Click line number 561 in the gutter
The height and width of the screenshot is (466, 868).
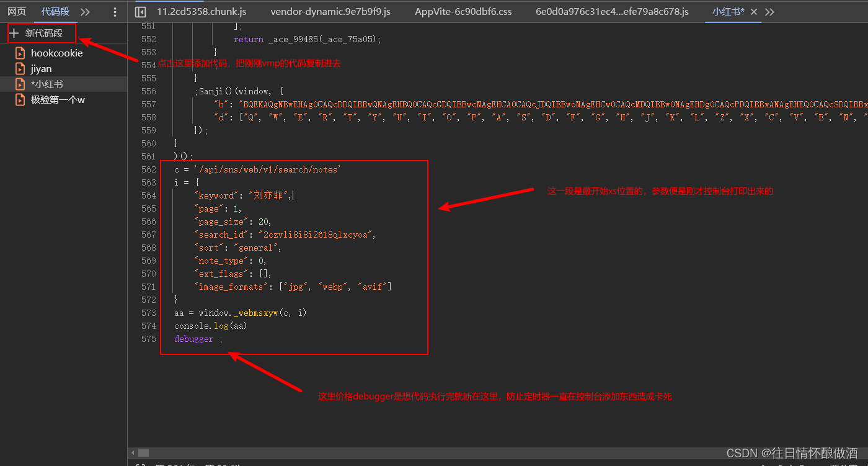149,156
